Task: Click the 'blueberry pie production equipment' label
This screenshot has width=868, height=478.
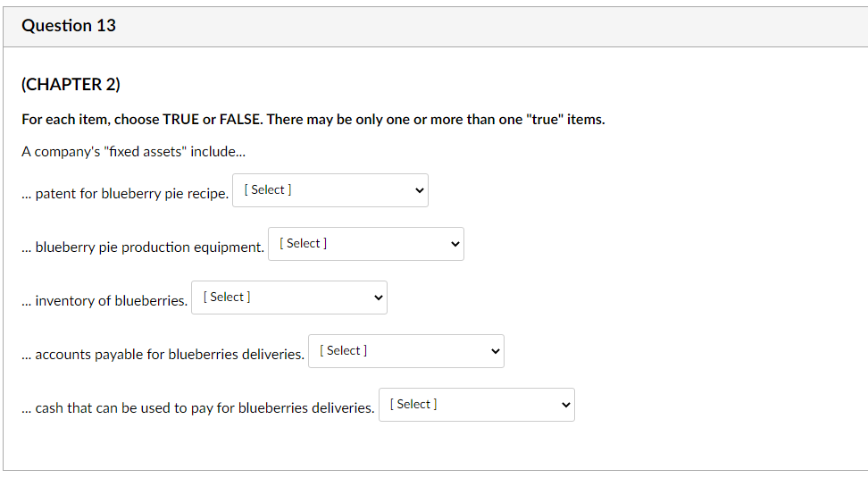Action: click(143, 247)
